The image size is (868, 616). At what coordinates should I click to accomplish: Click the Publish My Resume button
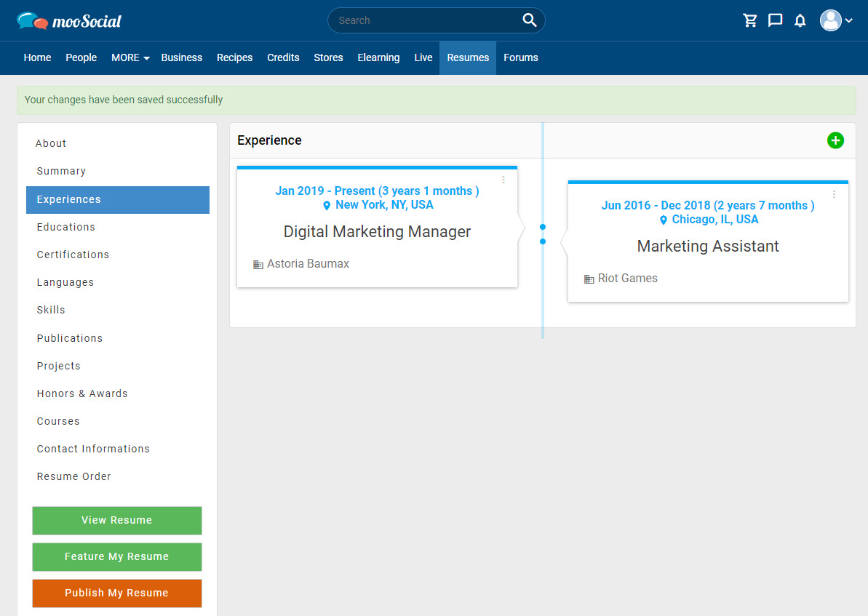[117, 593]
